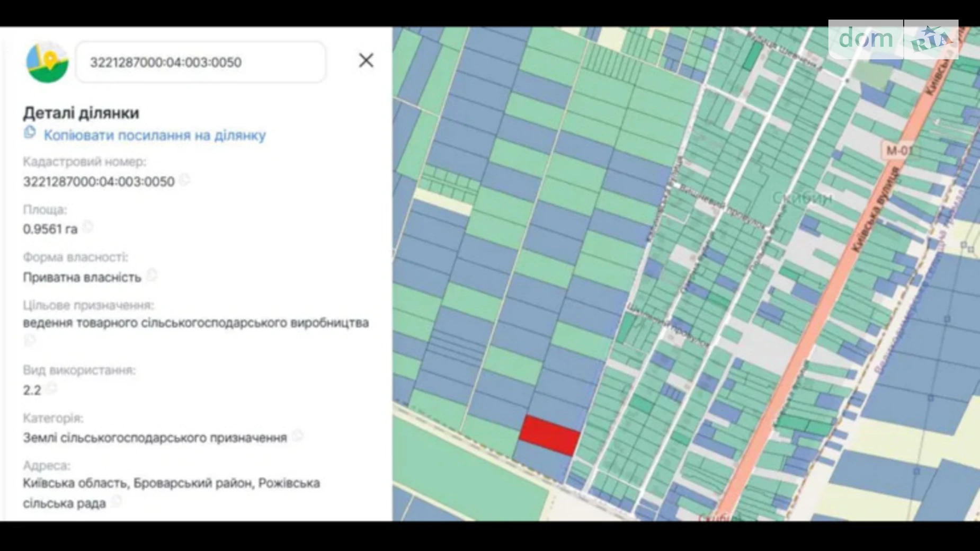Copy the 0.9561 га area value
Viewport: 980px width, 551px height.
88,227
